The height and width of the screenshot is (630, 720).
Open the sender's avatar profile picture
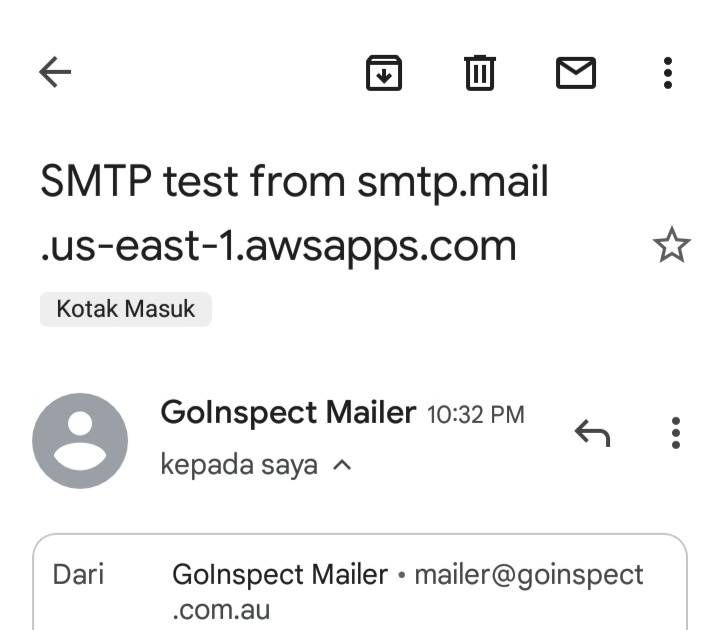point(80,441)
